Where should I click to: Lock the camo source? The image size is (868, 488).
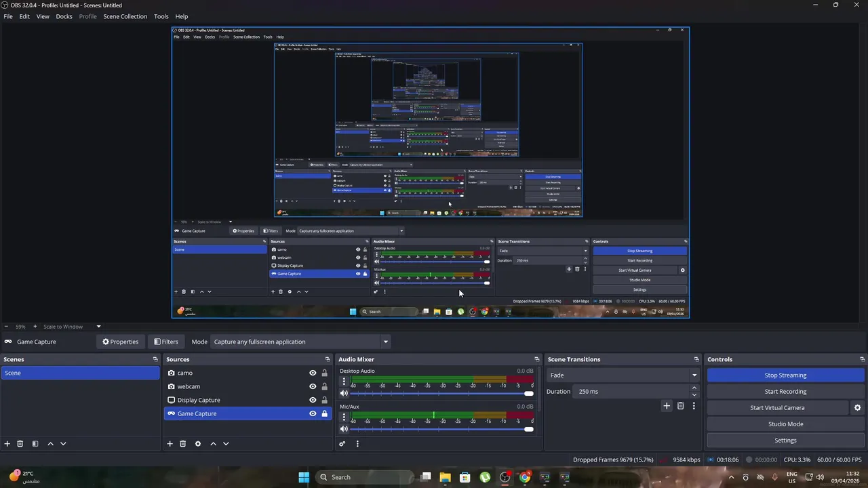pyautogui.click(x=324, y=373)
